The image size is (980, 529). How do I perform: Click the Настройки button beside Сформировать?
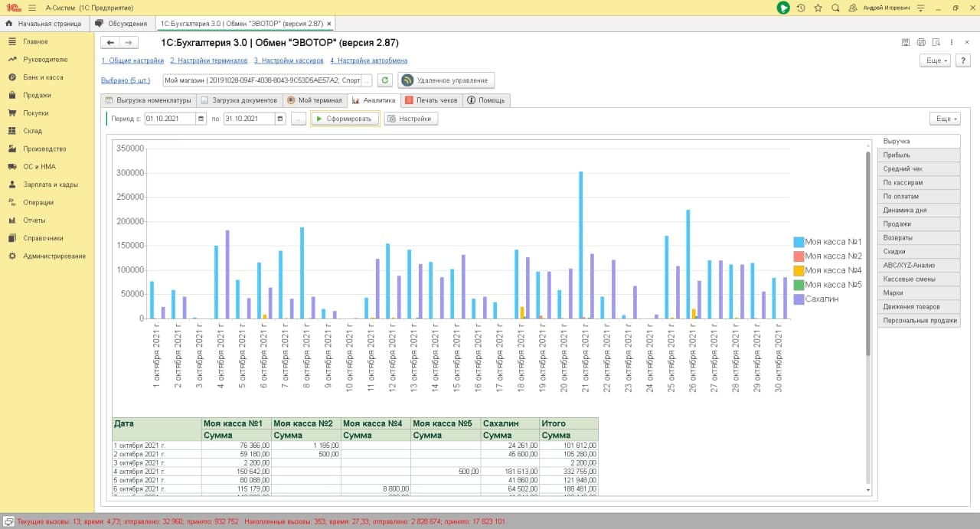click(x=410, y=119)
